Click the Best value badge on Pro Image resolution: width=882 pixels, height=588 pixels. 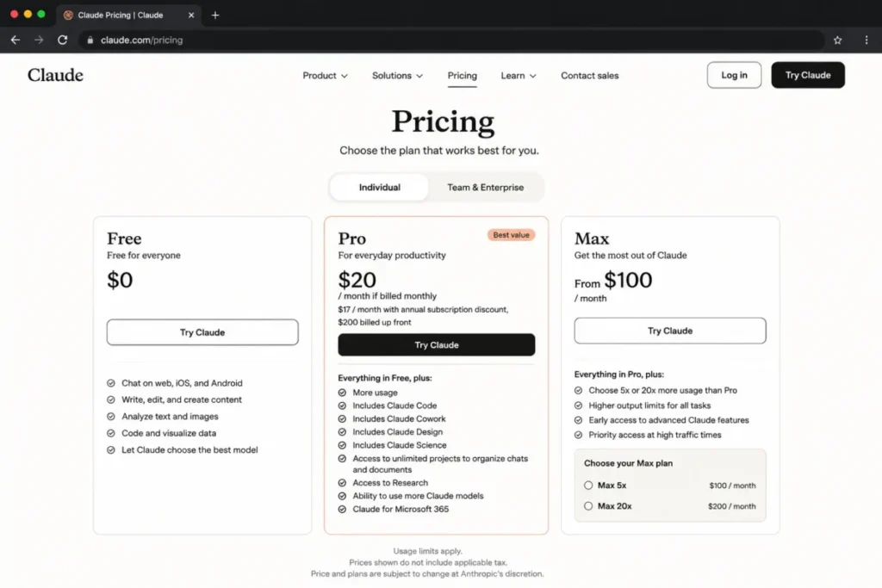512,235
